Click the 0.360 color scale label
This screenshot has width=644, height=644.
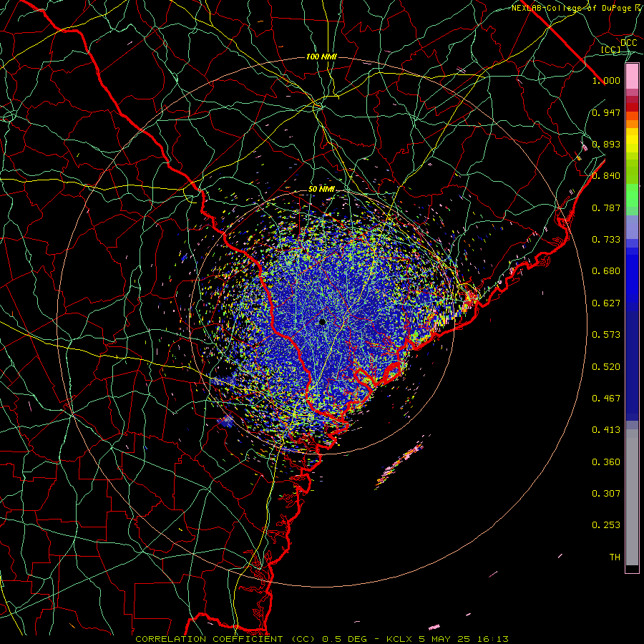click(x=606, y=462)
